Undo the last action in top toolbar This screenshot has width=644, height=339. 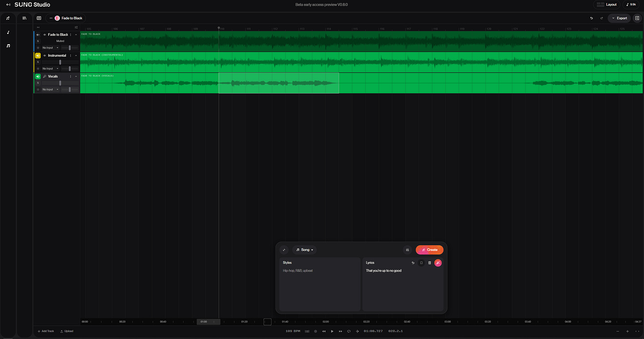592,18
